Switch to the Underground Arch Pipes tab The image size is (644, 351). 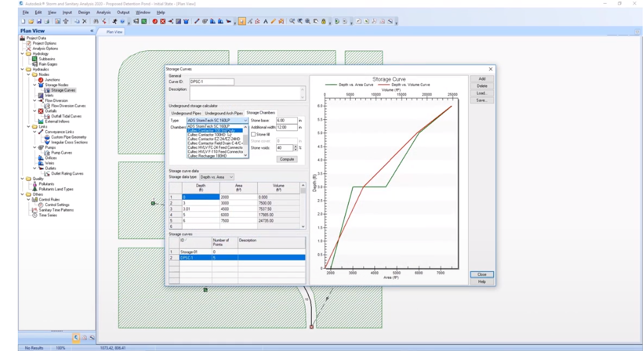click(223, 113)
